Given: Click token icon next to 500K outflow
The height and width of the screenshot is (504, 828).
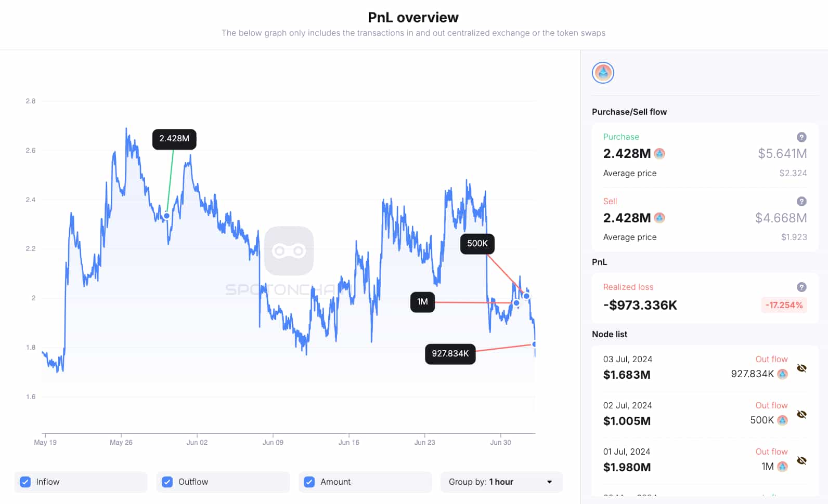Looking at the screenshot, I should (x=782, y=420).
